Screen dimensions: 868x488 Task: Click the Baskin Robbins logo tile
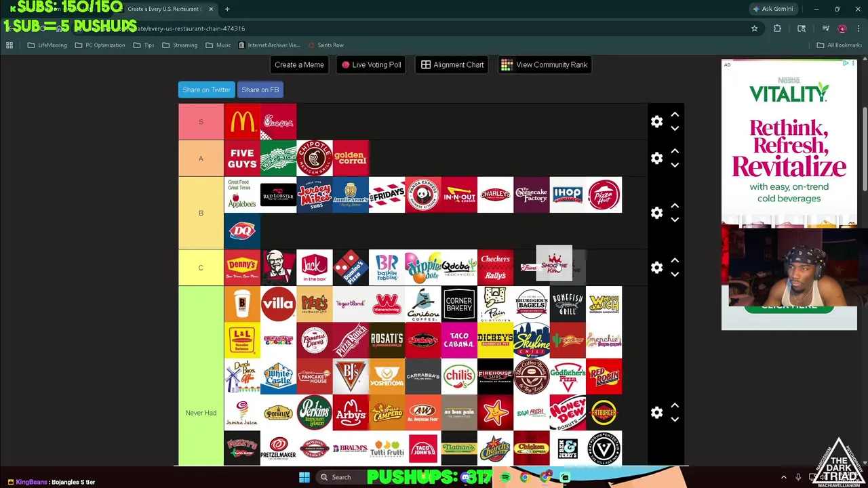pos(387,267)
